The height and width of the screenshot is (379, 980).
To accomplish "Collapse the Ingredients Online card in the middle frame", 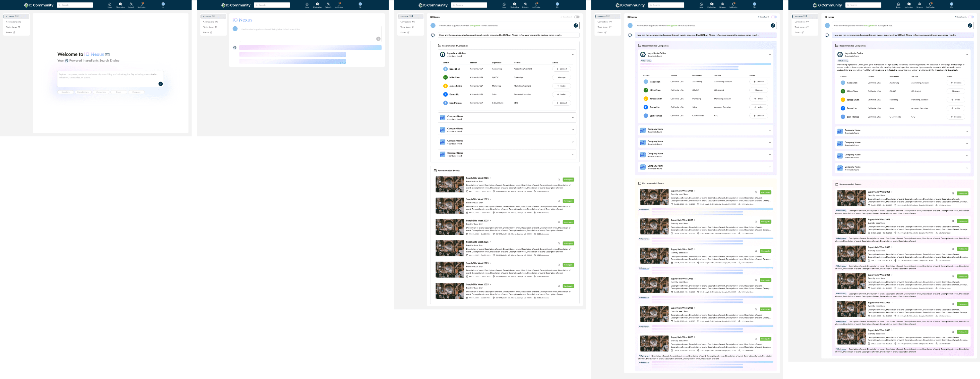I will (573, 55).
